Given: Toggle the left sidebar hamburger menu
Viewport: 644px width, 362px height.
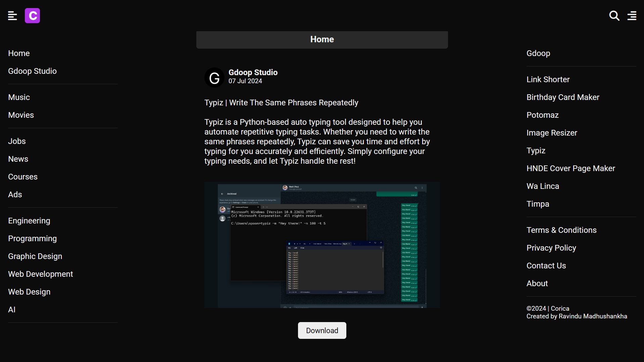Looking at the screenshot, I should [x=12, y=16].
